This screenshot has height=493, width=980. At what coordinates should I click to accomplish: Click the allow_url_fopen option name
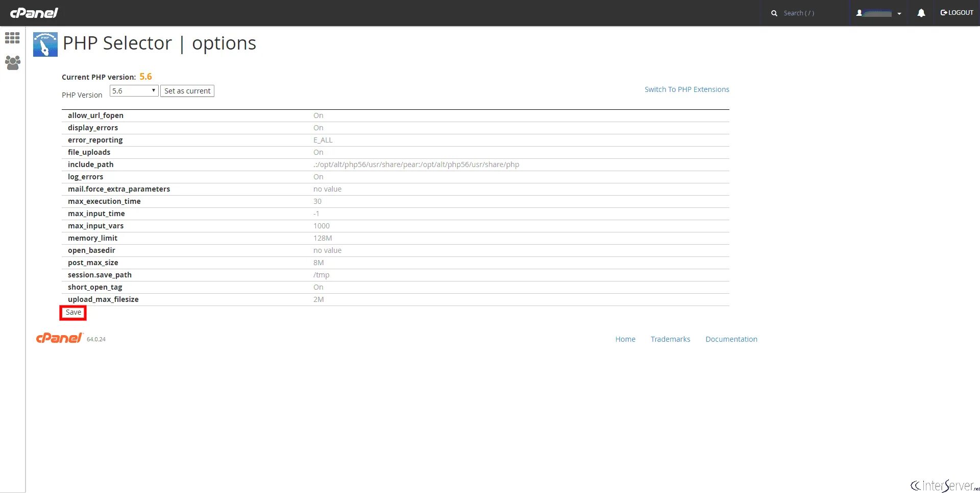pyautogui.click(x=95, y=115)
